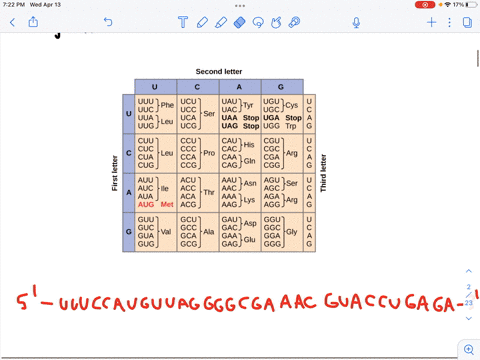Select the Shapes tool
This screenshot has height=360, width=480.
point(276,22)
